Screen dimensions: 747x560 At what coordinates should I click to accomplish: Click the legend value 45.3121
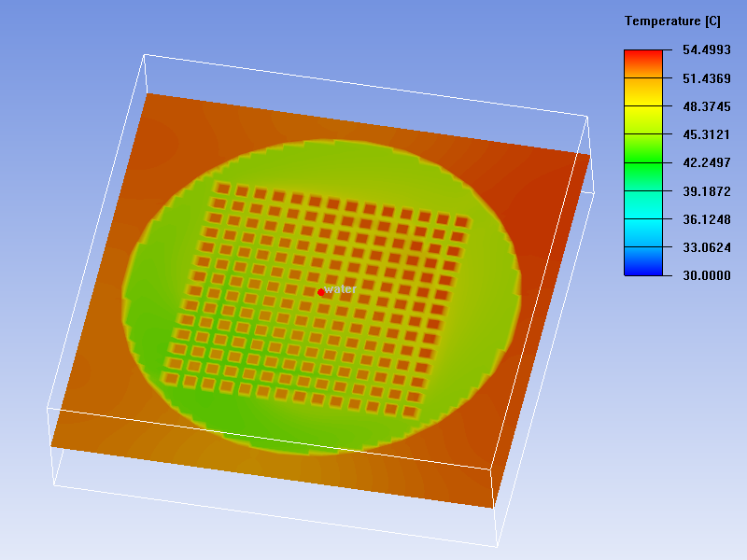tap(707, 134)
